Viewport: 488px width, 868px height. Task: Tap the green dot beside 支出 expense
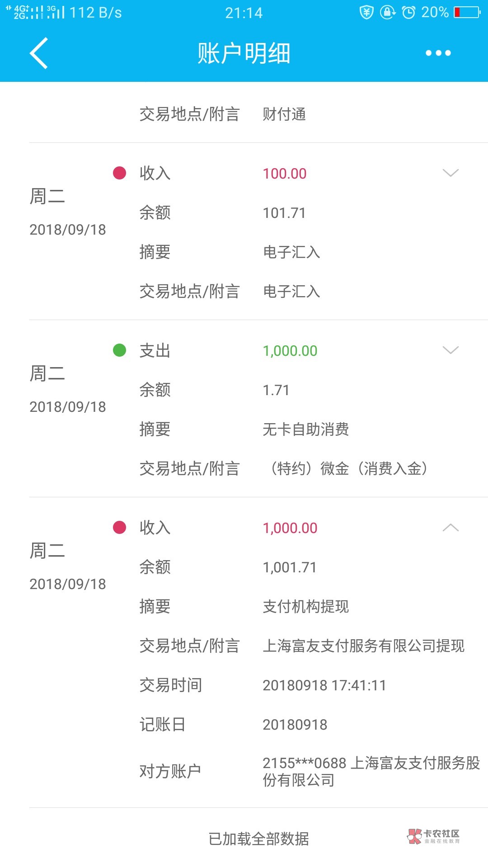tap(119, 350)
